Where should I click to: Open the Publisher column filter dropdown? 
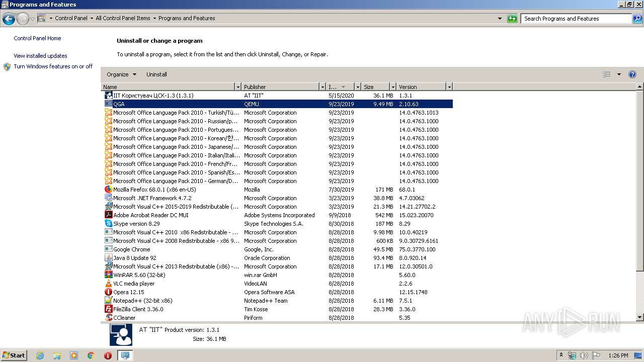coord(323,87)
